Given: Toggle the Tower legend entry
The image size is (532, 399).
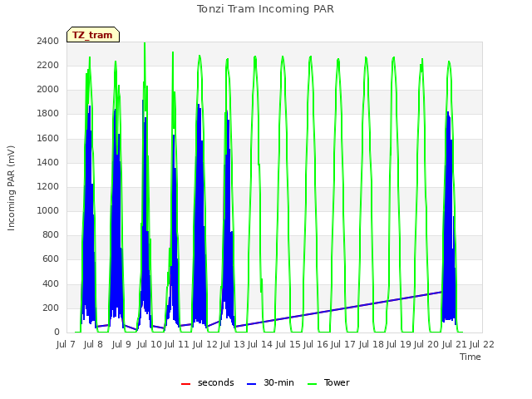Looking at the screenshot, I should (x=328, y=382).
